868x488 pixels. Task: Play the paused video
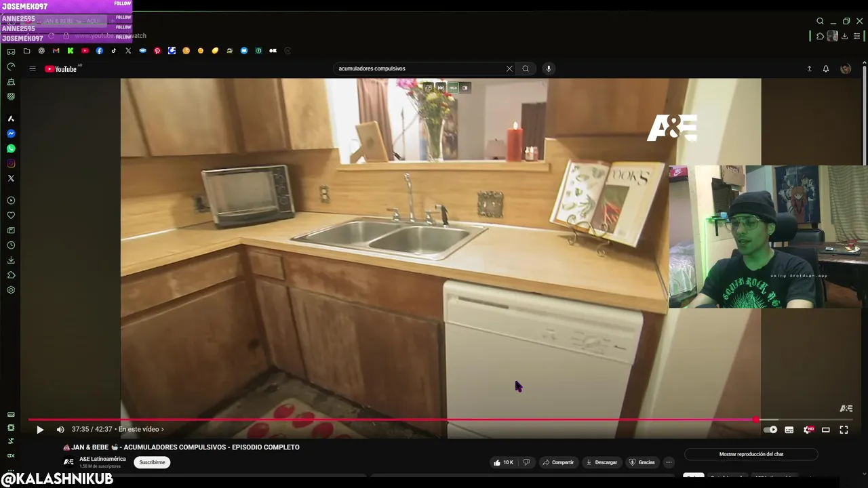[40, 430]
